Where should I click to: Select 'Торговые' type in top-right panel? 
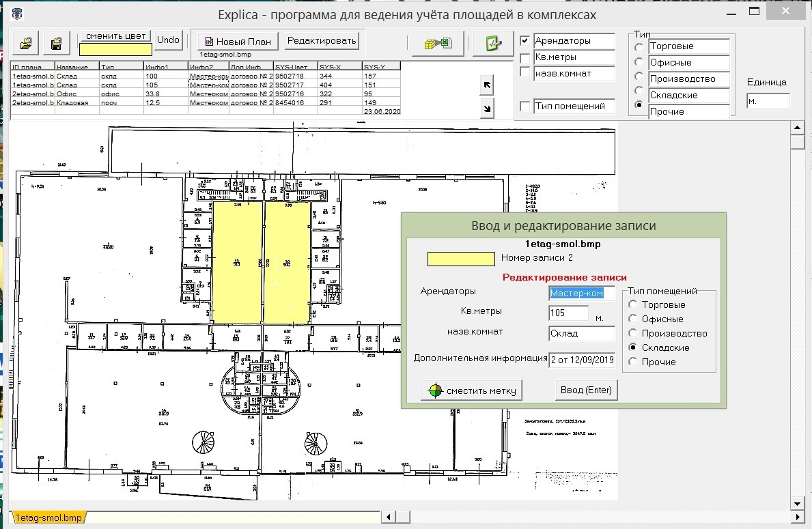click(639, 47)
